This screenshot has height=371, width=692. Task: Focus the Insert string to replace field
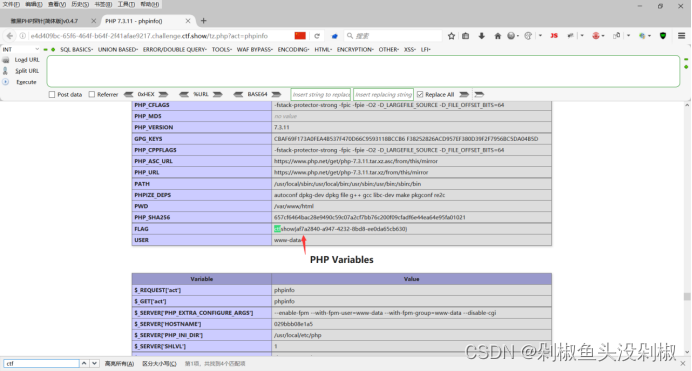pos(321,94)
